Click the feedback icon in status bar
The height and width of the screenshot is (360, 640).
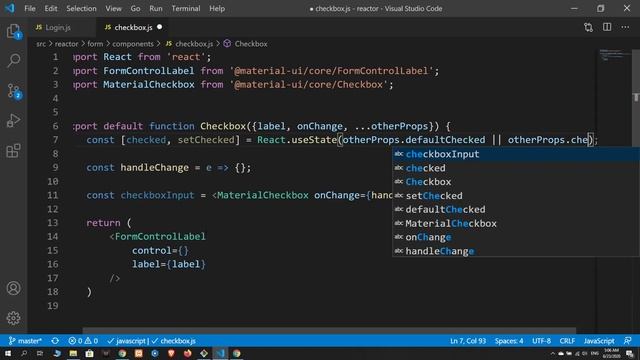628,341
